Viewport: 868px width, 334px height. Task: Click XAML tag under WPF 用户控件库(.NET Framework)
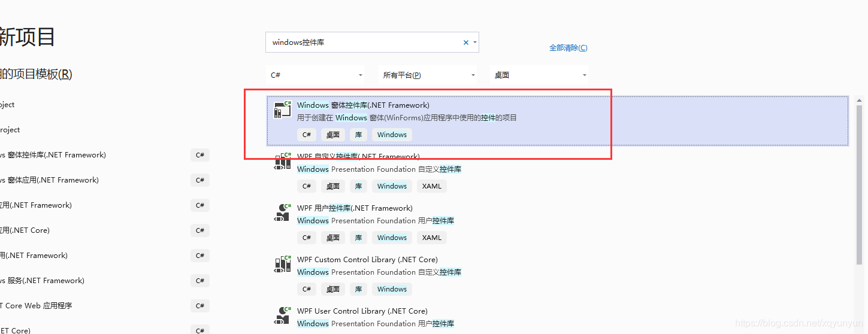[432, 238]
